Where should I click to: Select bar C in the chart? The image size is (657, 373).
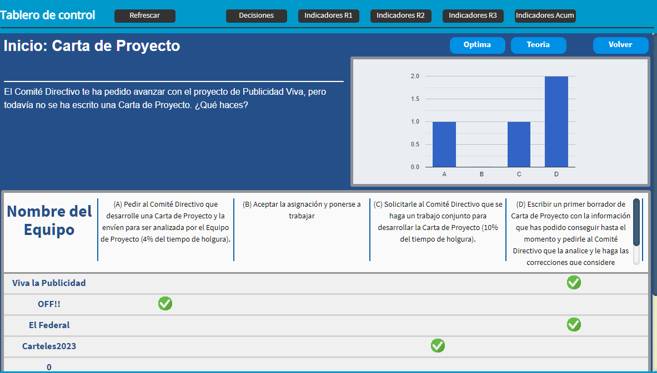click(x=519, y=145)
